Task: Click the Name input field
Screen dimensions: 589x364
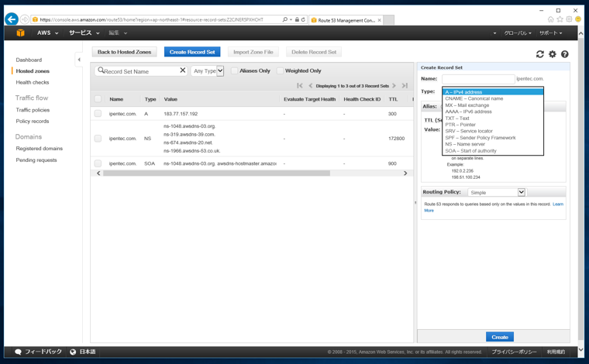Action: point(478,79)
